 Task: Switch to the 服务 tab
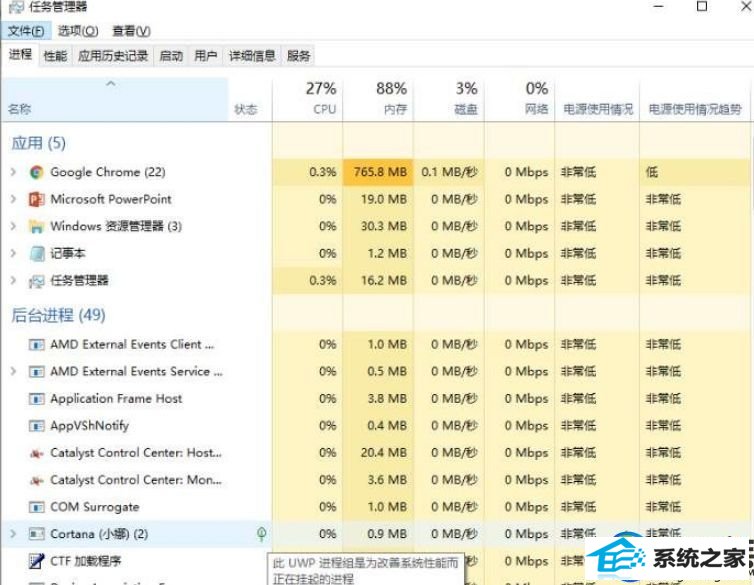click(298, 56)
